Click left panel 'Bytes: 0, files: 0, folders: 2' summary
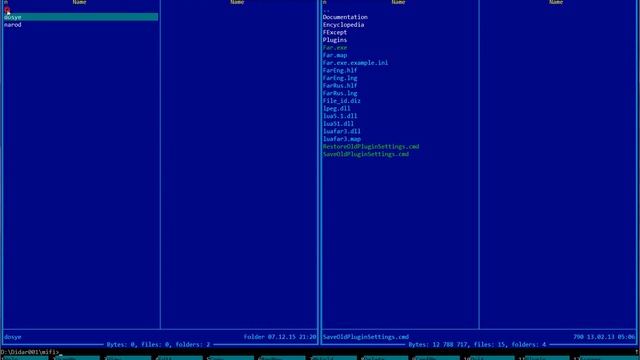 158,344
